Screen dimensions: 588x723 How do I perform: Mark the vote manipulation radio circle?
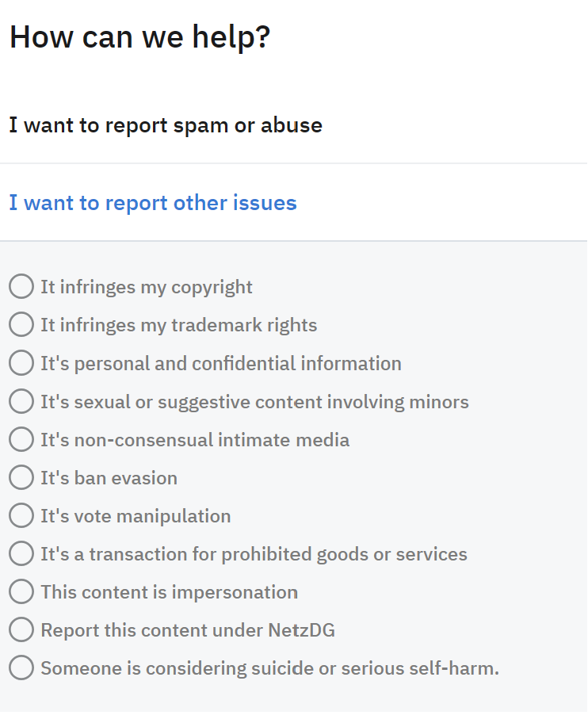click(x=21, y=515)
